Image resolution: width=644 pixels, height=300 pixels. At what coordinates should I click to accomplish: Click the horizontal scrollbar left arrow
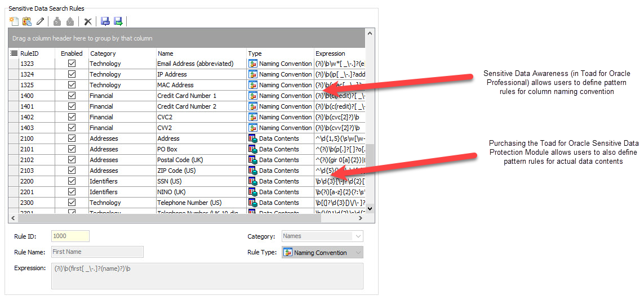(x=13, y=218)
